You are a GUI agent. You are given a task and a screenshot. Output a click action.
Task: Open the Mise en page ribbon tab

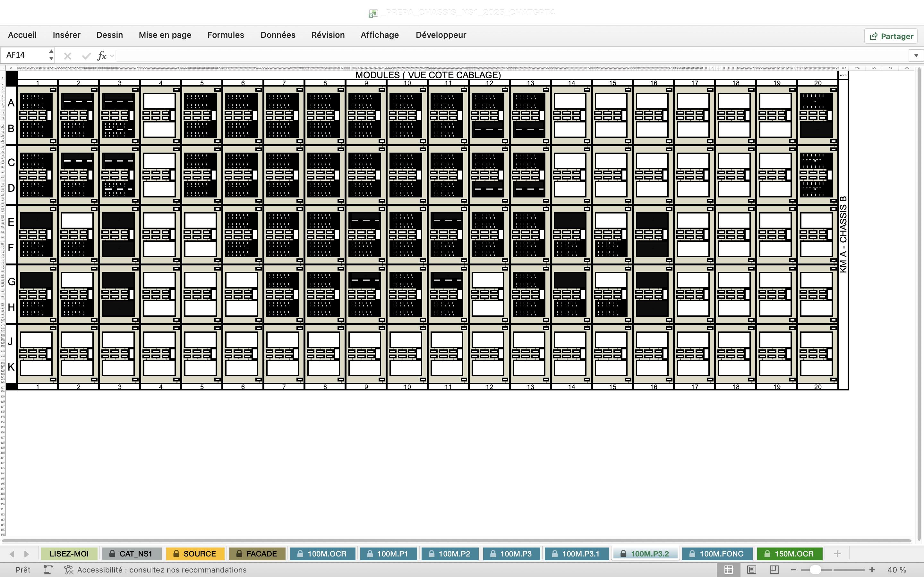165,35
